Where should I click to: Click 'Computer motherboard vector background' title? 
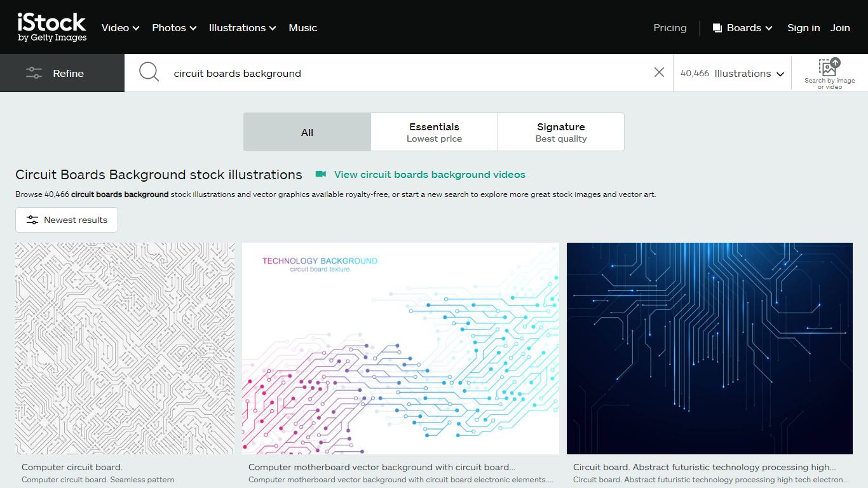pos(382,467)
